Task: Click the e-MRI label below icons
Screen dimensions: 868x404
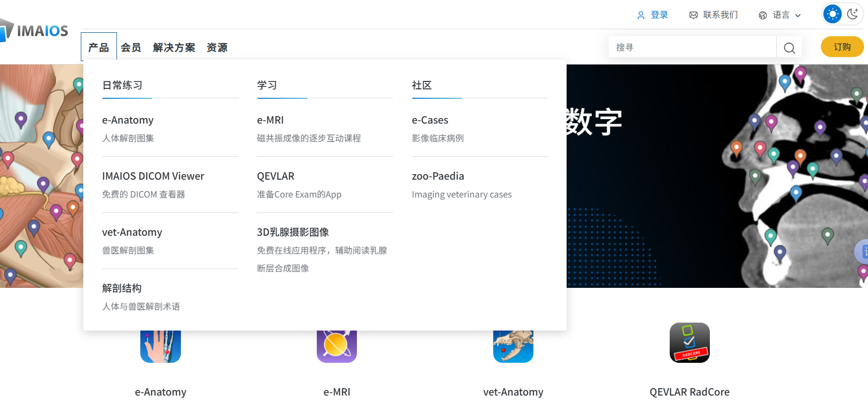Action: pos(337,392)
